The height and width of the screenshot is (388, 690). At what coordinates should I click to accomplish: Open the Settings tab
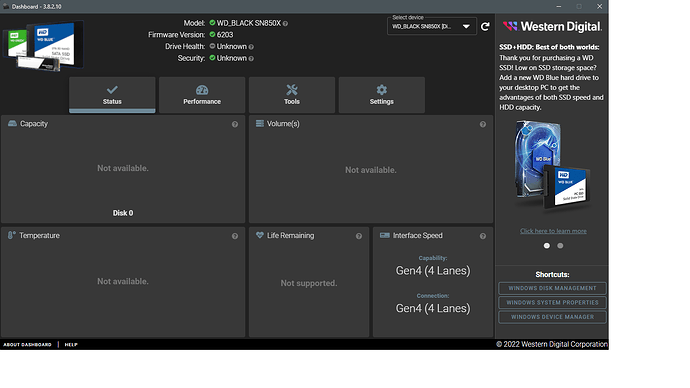tap(382, 95)
